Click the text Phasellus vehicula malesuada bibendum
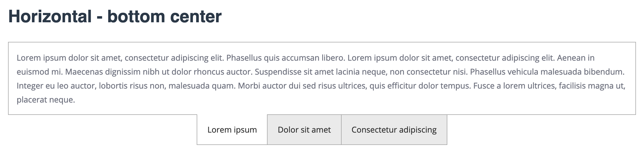Screen dimensions: 644x153 pos(547,72)
